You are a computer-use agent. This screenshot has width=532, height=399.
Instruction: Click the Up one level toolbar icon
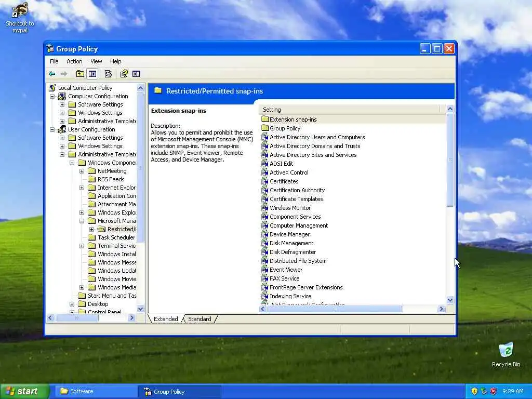point(80,74)
